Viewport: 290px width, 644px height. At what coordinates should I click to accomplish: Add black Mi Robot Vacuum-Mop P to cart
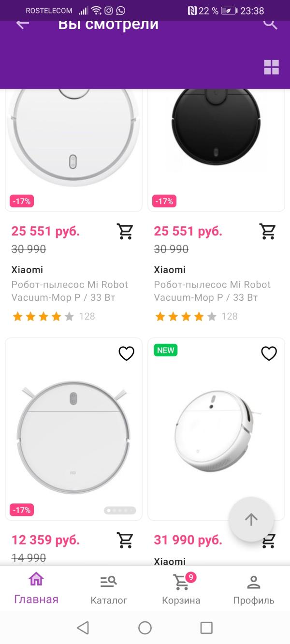point(268,231)
